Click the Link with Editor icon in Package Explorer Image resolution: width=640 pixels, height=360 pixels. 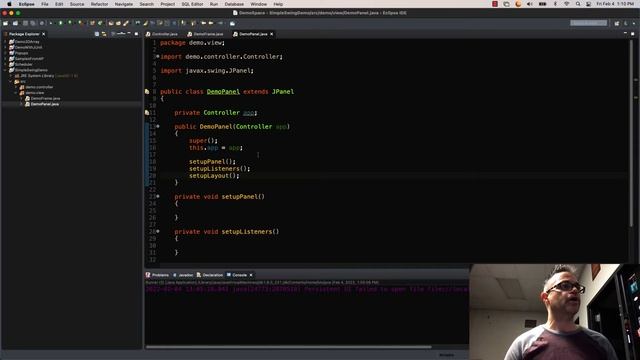104,34
